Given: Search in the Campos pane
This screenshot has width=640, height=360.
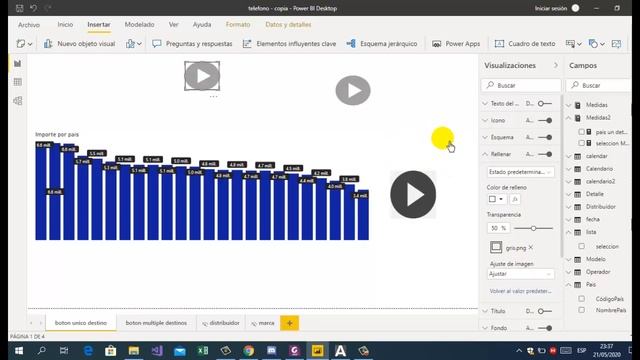Looking at the screenshot, I should [599, 85].
